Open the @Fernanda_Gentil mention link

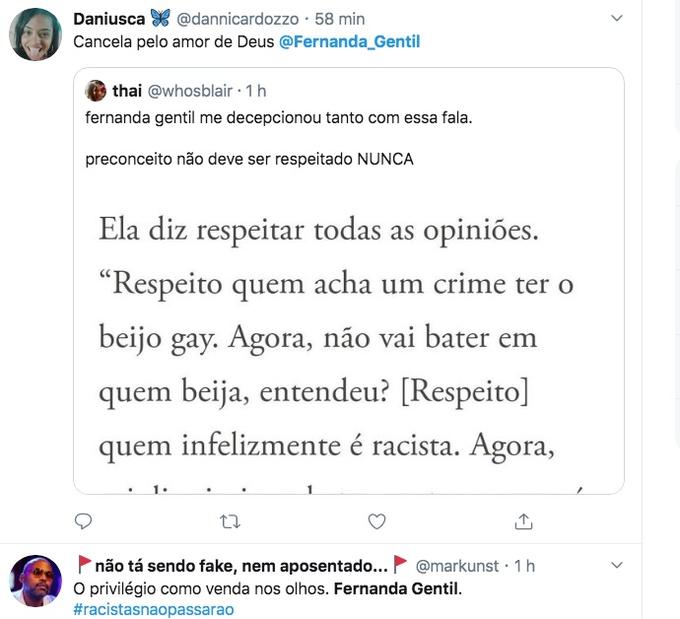pyautogui.click(x=350, y=42)
